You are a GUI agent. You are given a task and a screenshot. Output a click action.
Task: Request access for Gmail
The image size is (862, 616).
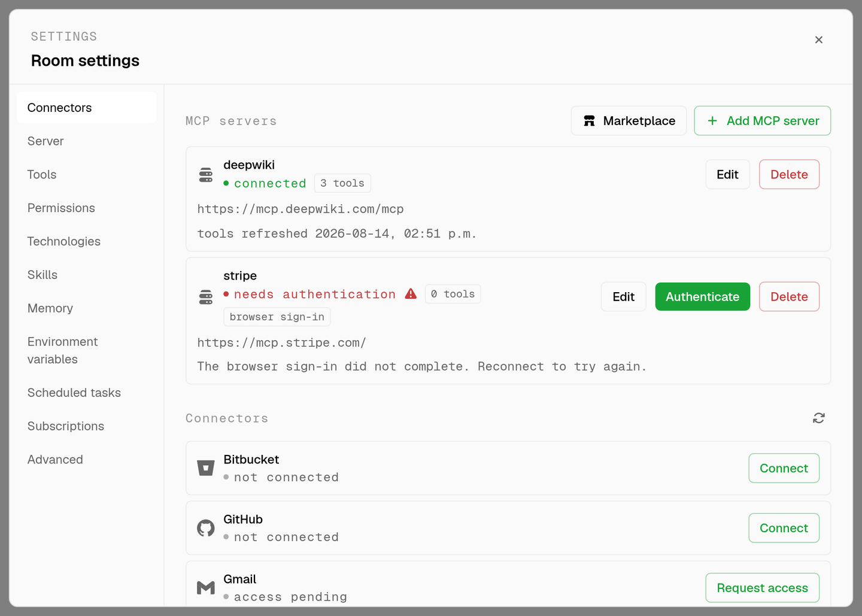coord(762,588)
